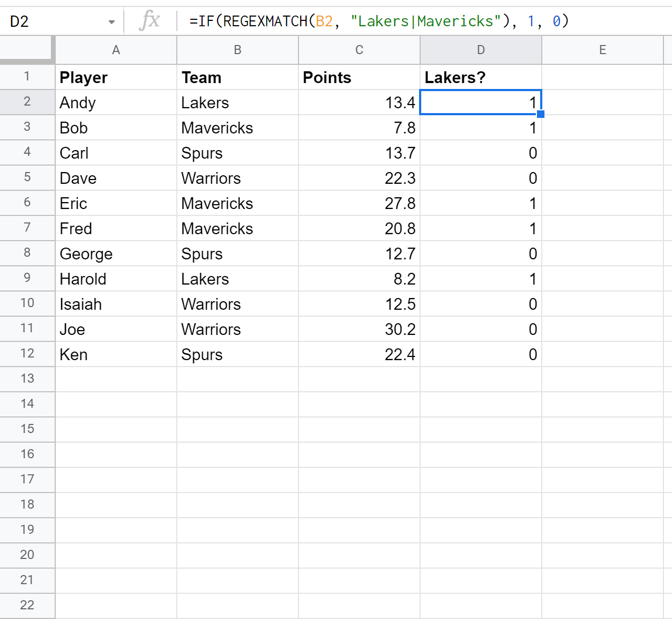Open the Name box dropdown arrow
This screenshot has width=672, height=619.
(x=111, y=22)
